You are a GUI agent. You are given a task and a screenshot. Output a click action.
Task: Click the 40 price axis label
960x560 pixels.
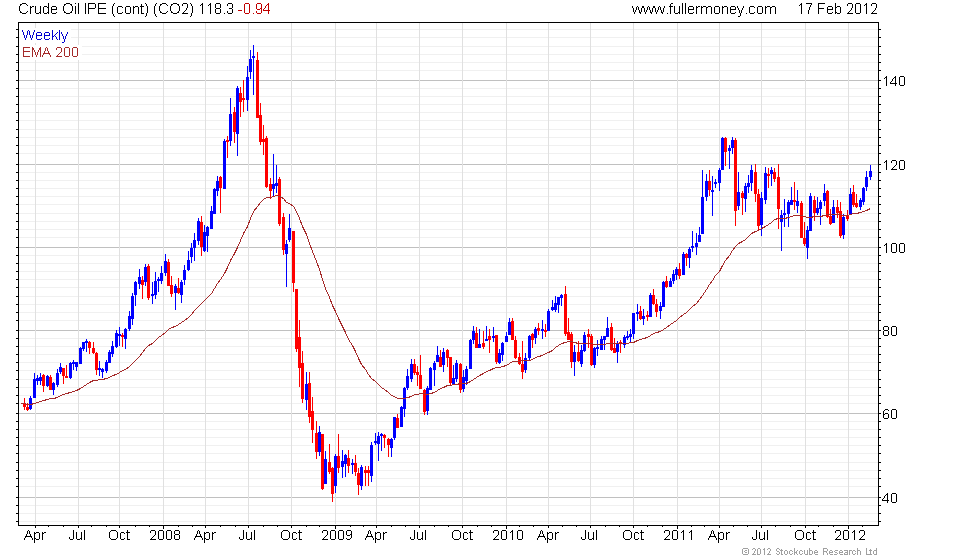coord(890,498)
